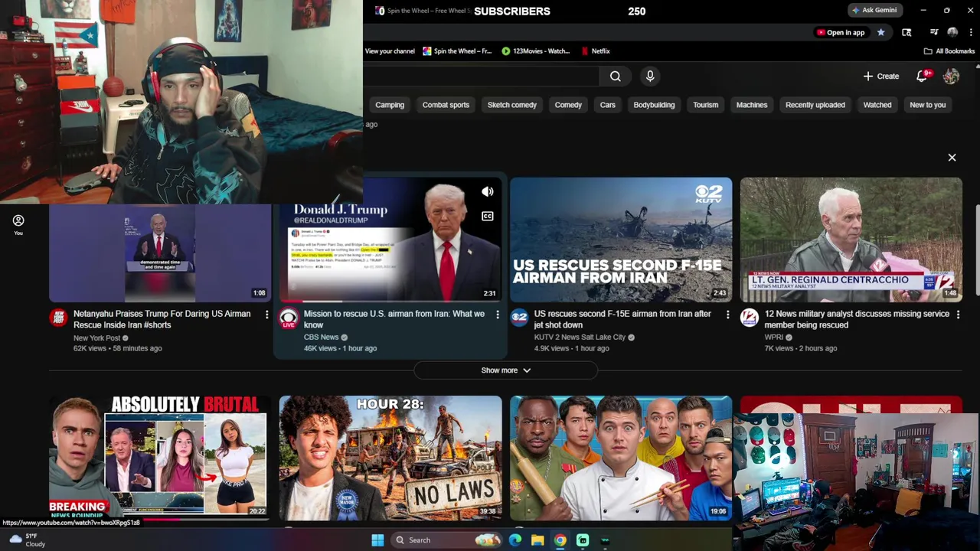Open the Hour 28 No Laws thumbnail
Viewport: 980px width, 551px height.
pos(390,458)
